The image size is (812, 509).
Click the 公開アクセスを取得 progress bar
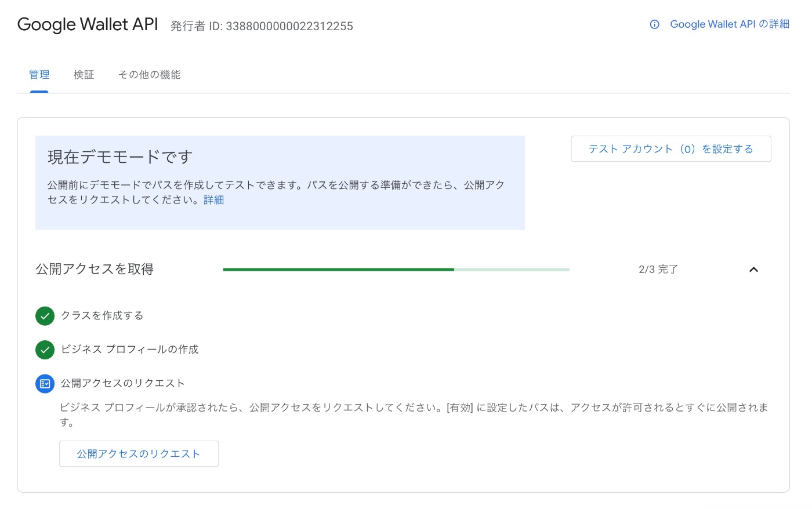tap(396, 270)
